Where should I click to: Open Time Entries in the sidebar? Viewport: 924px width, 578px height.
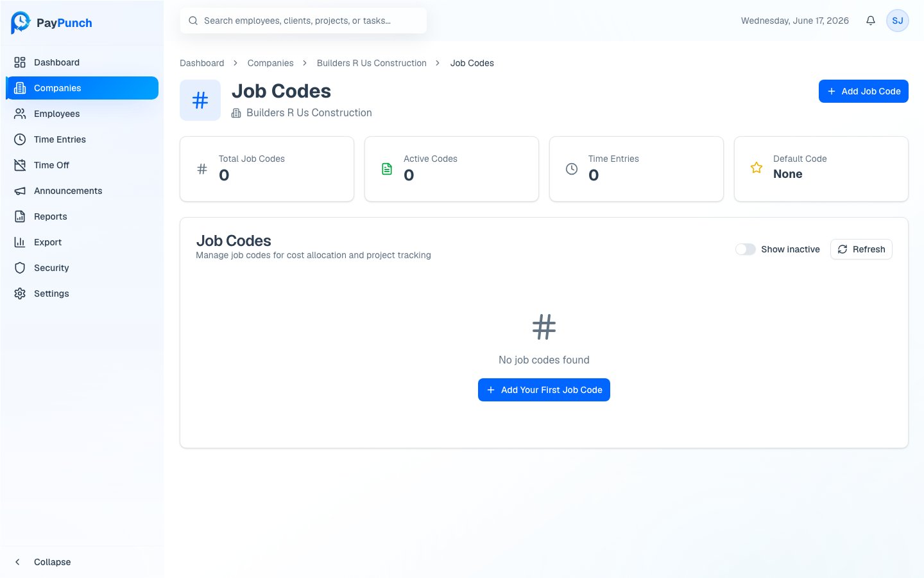click(x=82, y=139)
